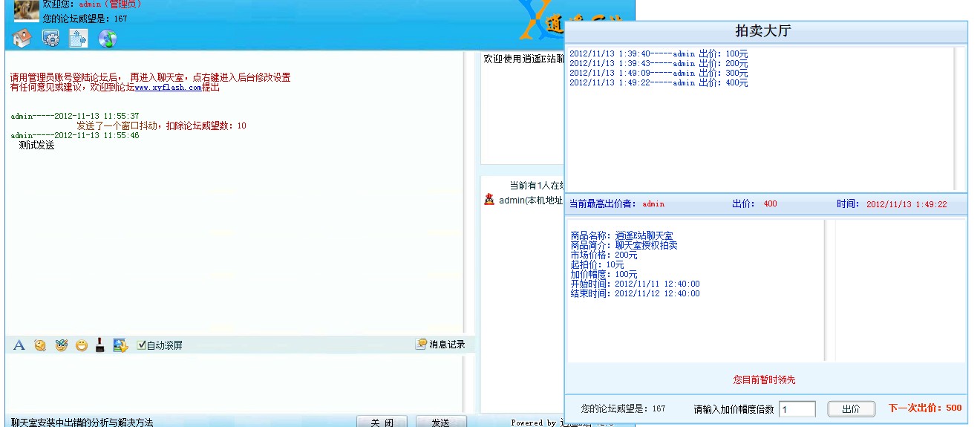Click 起拍价: 10元 line
The height and width of the screenshot is (427, 980).
tap(597, 264)
